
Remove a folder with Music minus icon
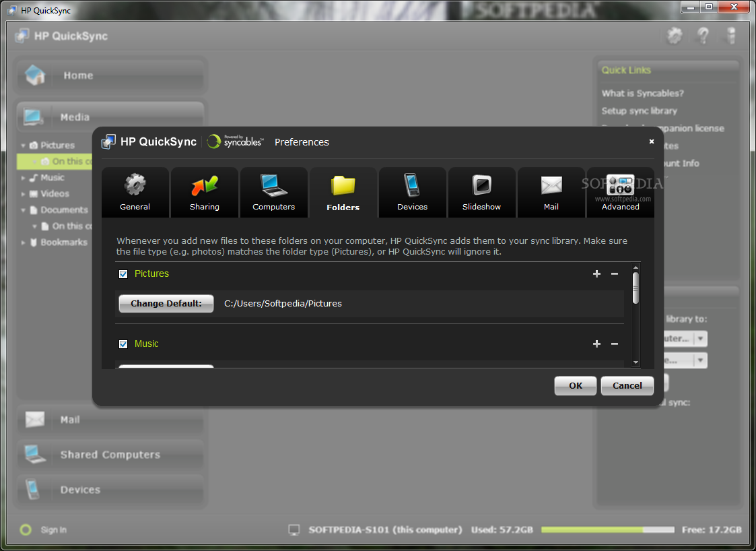[x=615, y=344]
